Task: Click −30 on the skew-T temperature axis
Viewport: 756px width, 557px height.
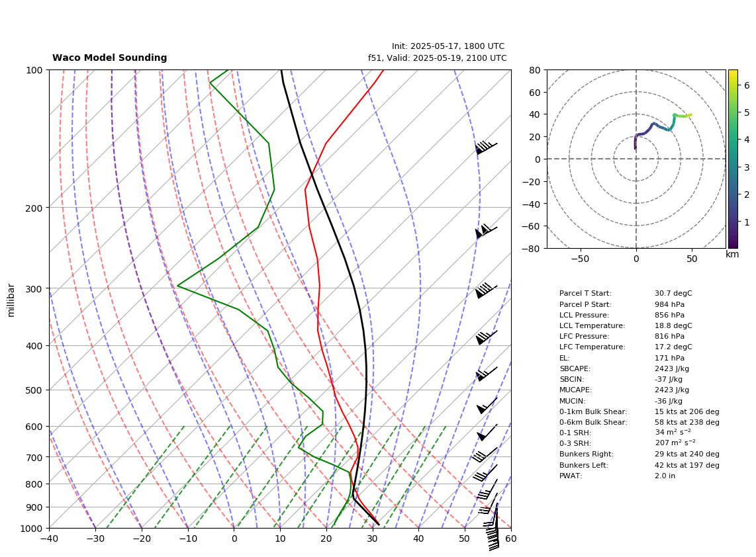Action: [95, 538]
